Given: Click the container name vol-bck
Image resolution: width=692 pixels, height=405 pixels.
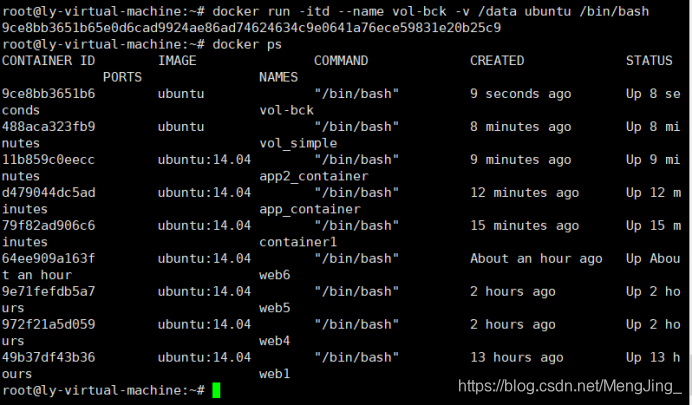Looking at the screenshot, I should click(286, 110).
